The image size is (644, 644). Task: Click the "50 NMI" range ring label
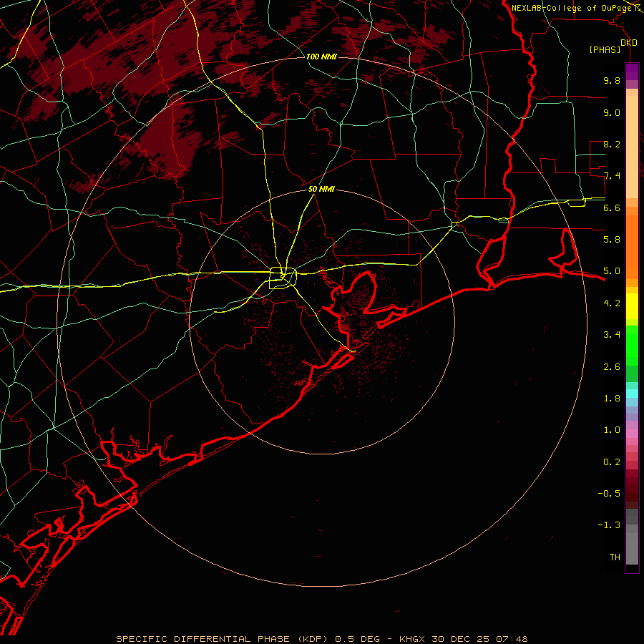click(x=321, y=190)
